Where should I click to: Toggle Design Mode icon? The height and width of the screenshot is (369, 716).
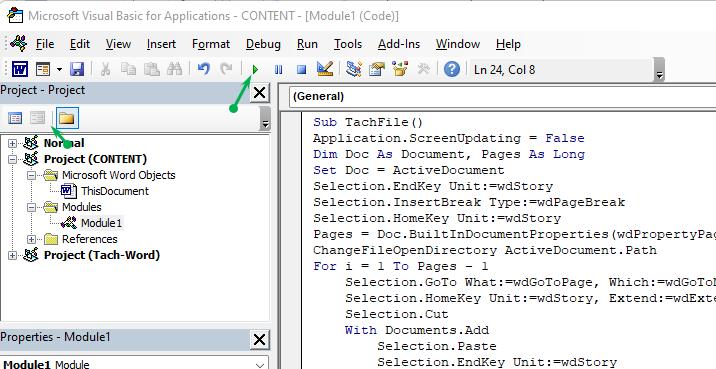click(325, 69)
